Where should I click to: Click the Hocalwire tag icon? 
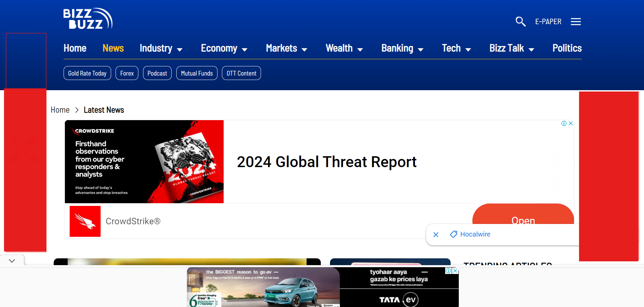453,234
